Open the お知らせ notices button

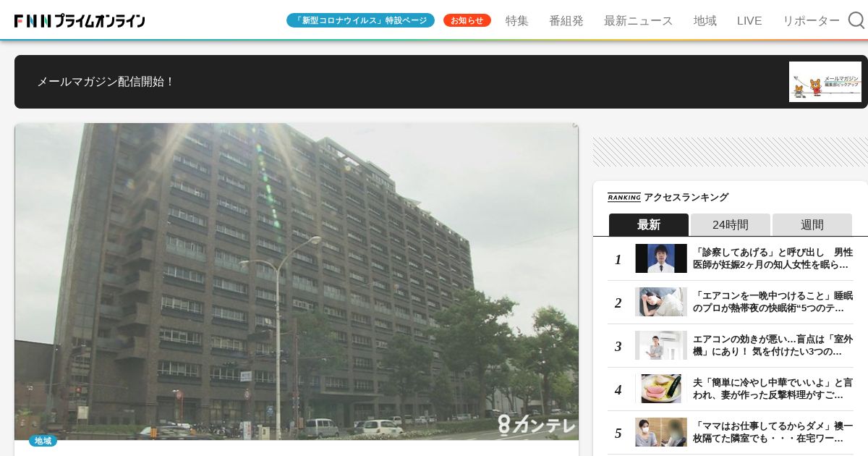click(x=467, y=20)
